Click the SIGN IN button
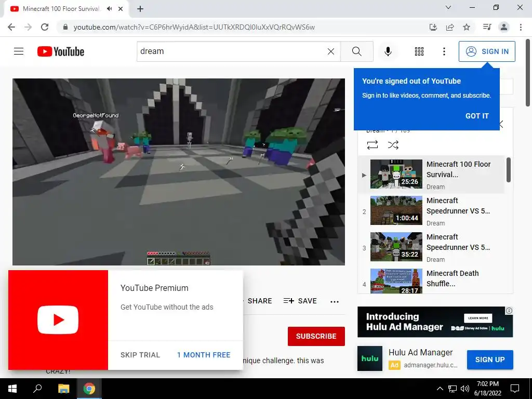The width and height of the screenshot is (532, 399). click(x=487, y=51)
